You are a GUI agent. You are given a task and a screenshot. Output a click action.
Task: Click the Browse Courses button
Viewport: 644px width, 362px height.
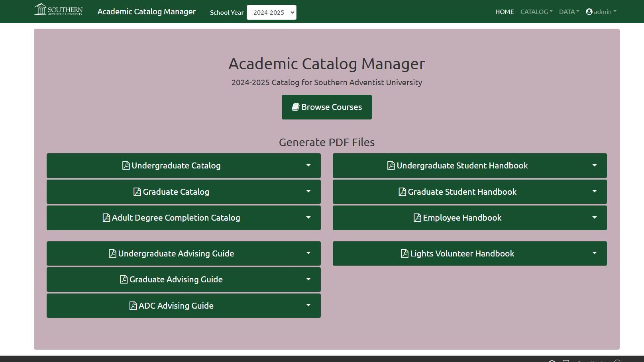coord(326,107)
